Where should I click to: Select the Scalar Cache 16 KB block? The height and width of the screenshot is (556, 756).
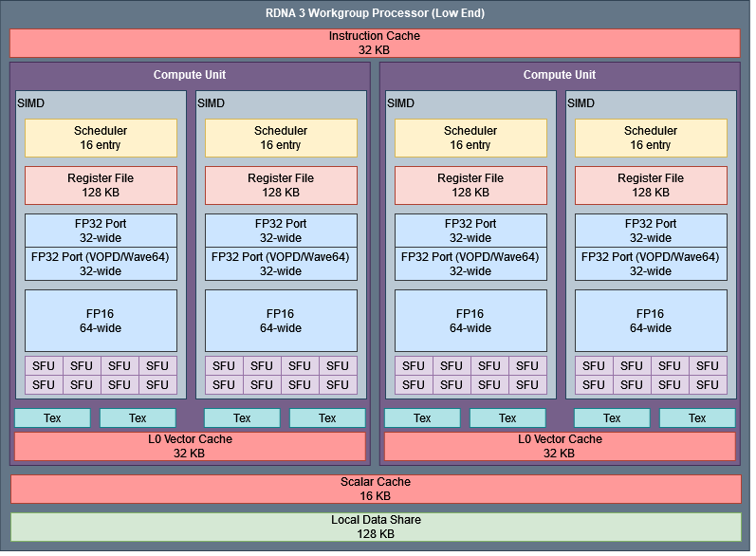pos(376,489)
